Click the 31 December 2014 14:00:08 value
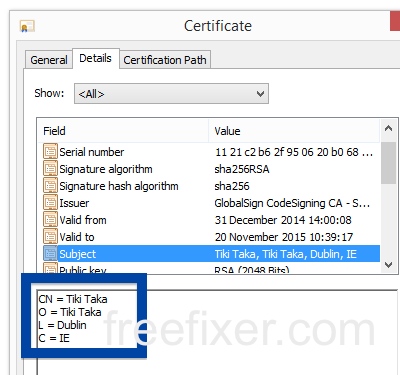The image size is (400, 375). click(283, 220)
